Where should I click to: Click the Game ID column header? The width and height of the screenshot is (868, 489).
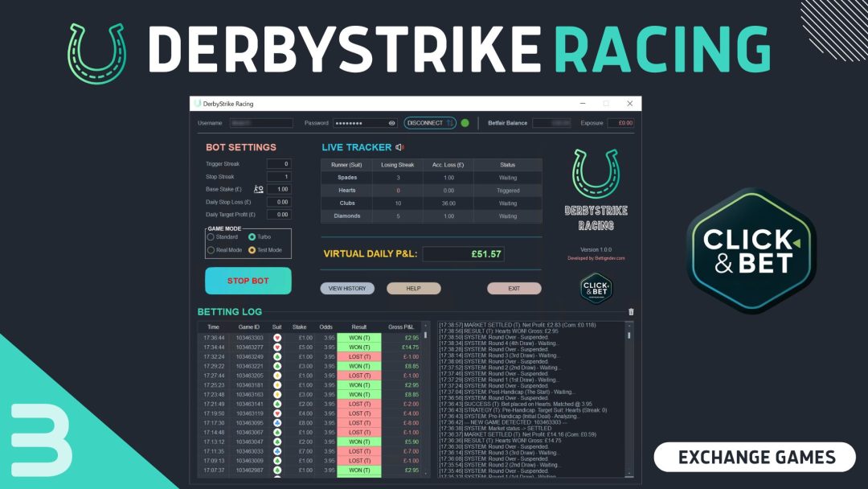click(249, 327)
